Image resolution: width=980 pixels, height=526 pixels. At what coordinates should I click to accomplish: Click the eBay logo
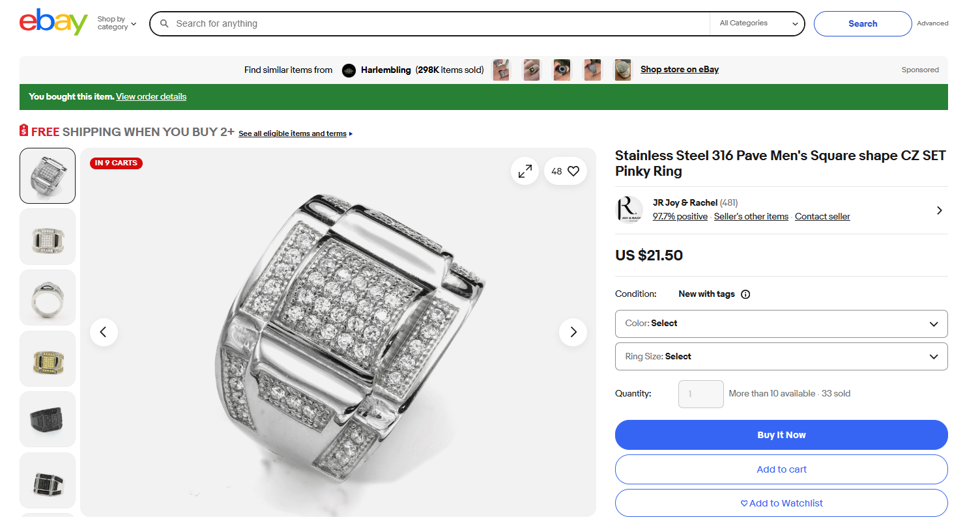tap(53, 23)
